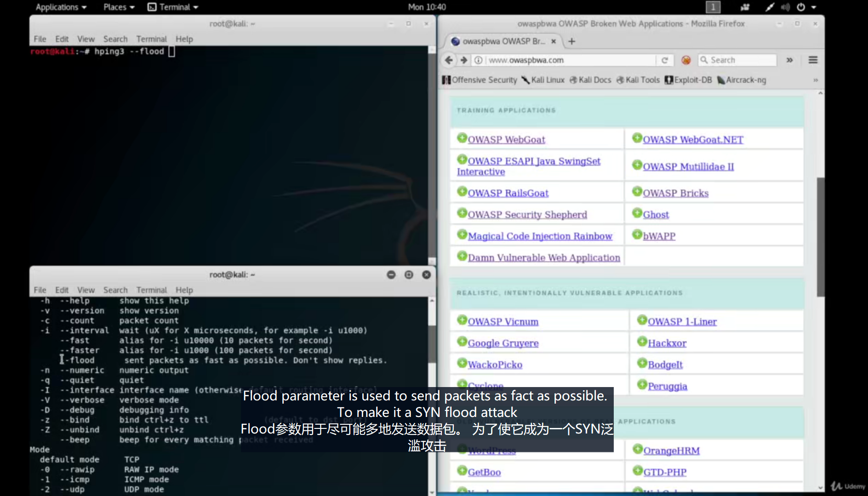The image size is (868, 496).
Task: Open the Aircrack-ng bookmark
Action: (742, 80)
